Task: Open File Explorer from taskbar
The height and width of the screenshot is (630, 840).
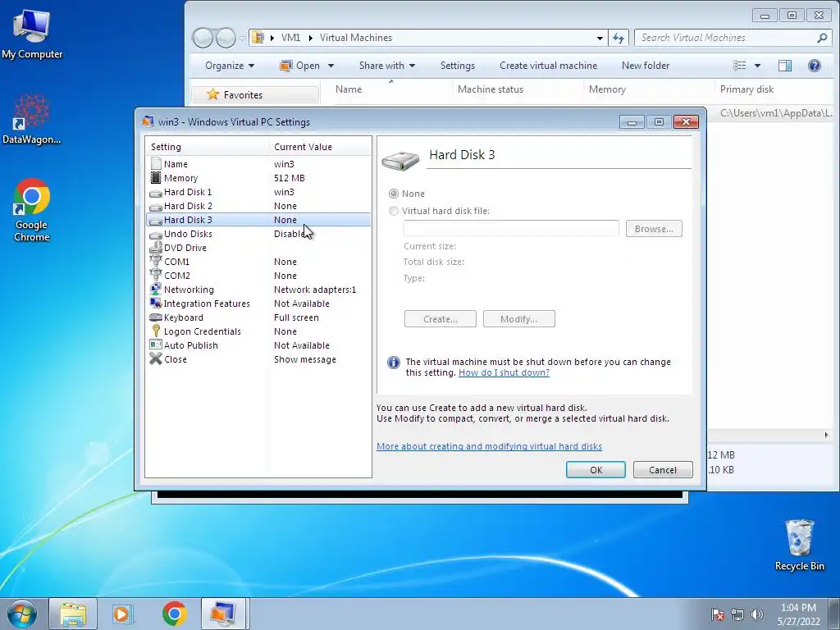Action: coord(73,614)
